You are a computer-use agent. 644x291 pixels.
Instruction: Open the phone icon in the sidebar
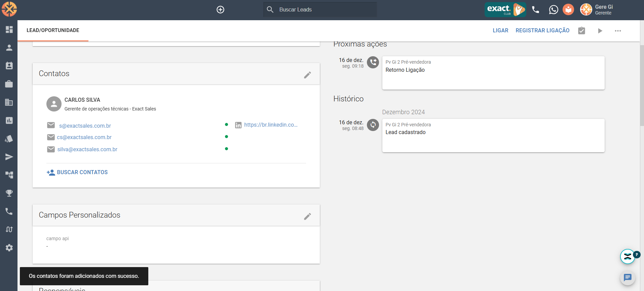9,211
